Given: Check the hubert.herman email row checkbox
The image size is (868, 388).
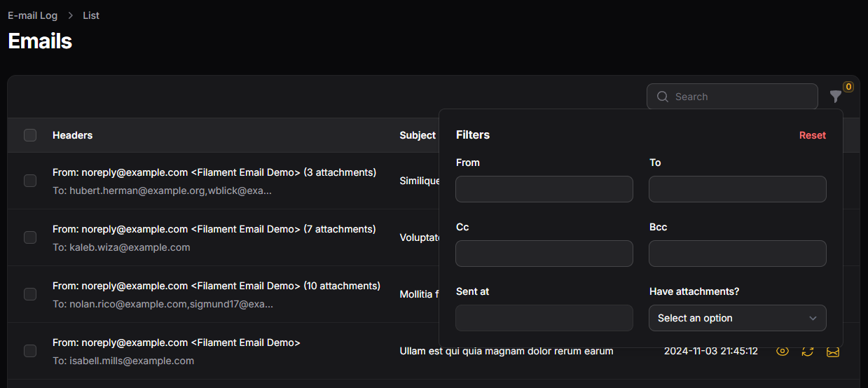Looking at the screenshot, I should coord(30,181).
